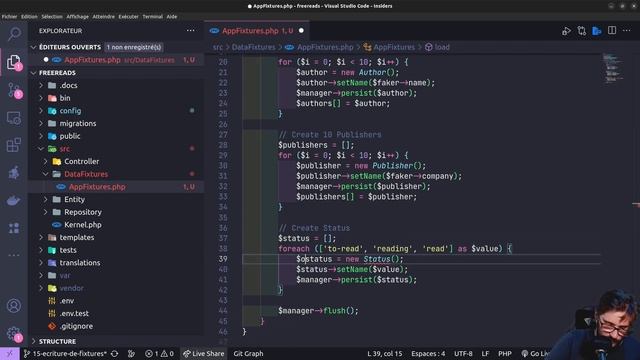Open errors and warnings counter in status bar
The image size is (640, 360).
coord(159,353)
